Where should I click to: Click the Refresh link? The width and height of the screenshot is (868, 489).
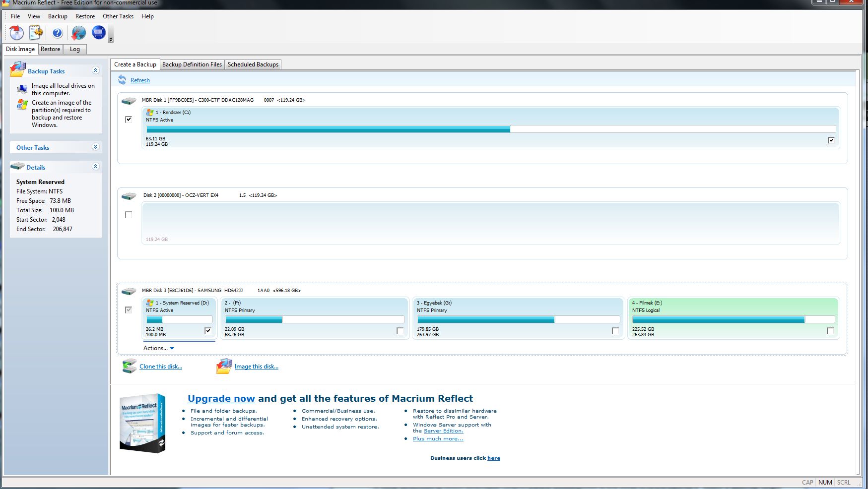[x=140, y=80]
